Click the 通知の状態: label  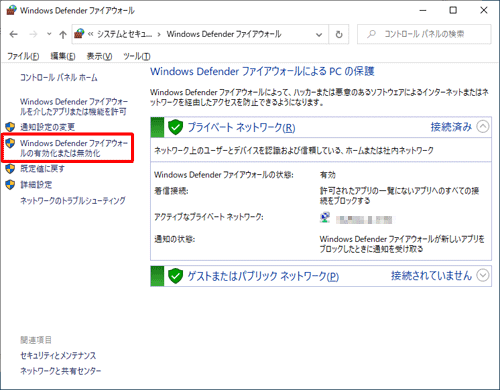[174, 239]
